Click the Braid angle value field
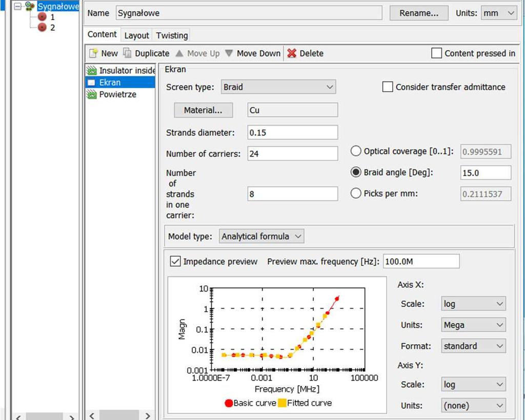Viewport: 525px width, 420px height. 486,173
